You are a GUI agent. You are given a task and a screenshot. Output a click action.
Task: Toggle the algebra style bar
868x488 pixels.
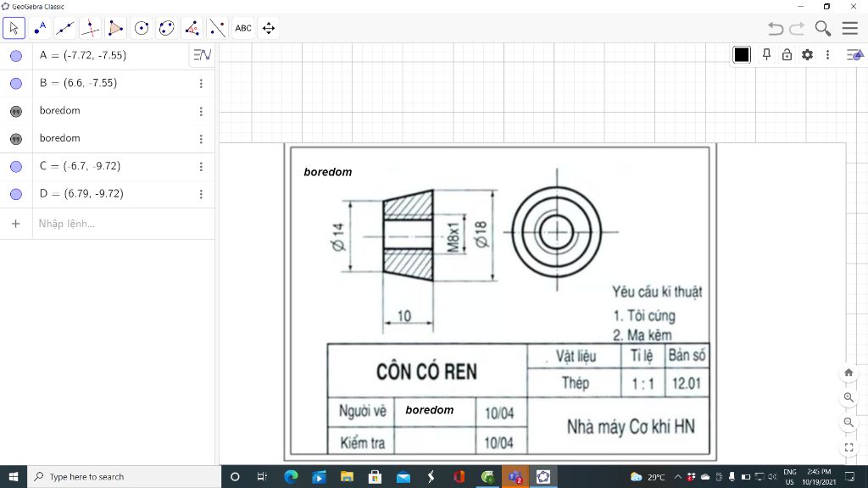202,55
